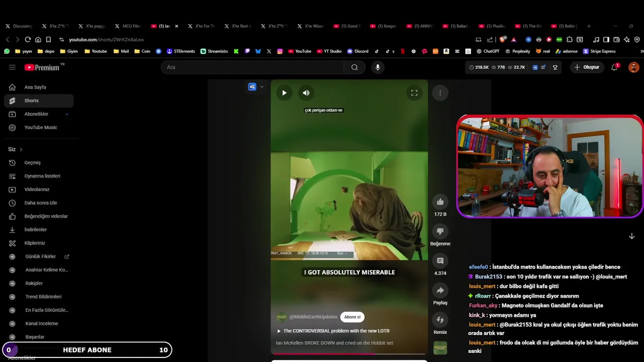Open Geçmiş history

(39, 162)
